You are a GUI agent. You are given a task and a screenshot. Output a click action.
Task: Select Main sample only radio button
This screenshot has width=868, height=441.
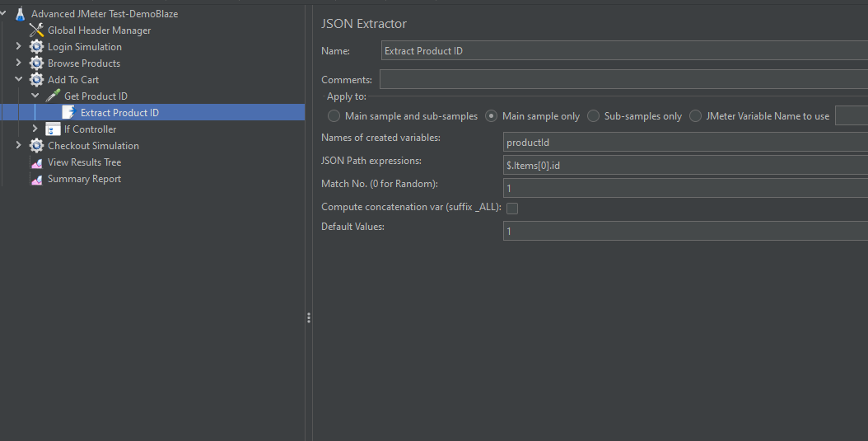pyautogui.click(x=491, y=116)
